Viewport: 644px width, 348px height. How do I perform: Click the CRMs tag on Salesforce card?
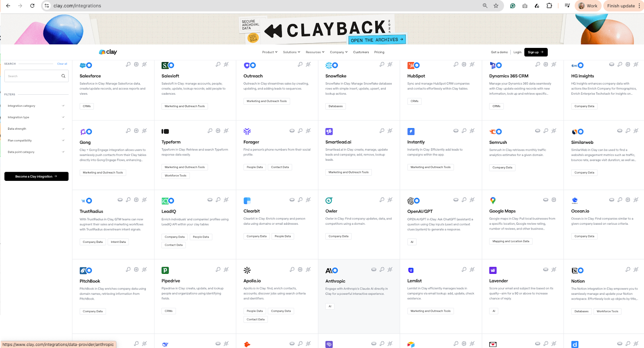pos(87,106)
